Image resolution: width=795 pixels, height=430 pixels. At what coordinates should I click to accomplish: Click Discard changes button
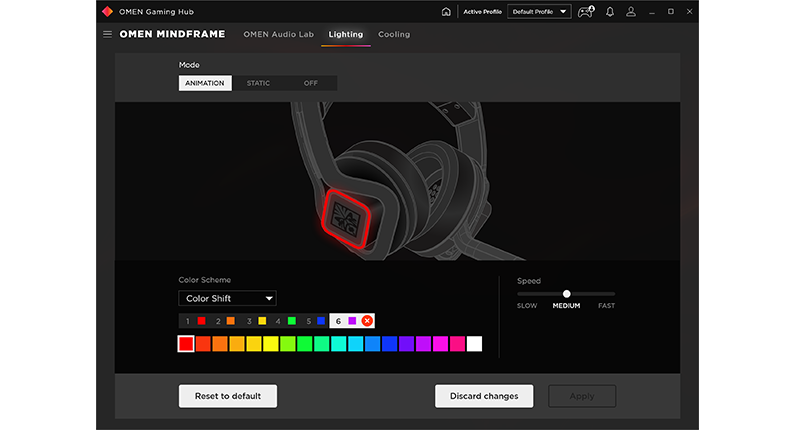pos(484,396)
